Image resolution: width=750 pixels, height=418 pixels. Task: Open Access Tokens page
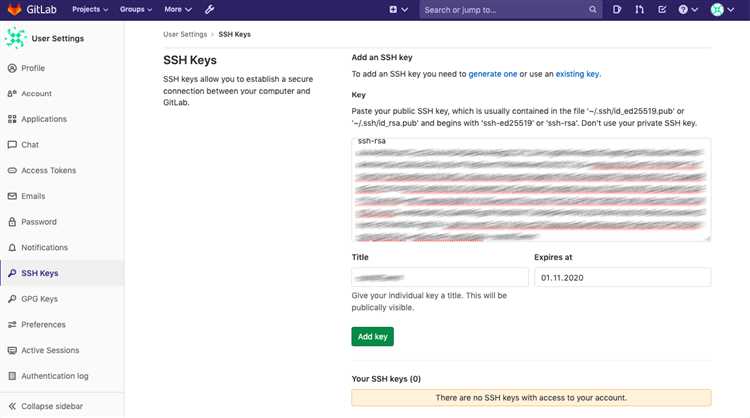pos(48,170)
